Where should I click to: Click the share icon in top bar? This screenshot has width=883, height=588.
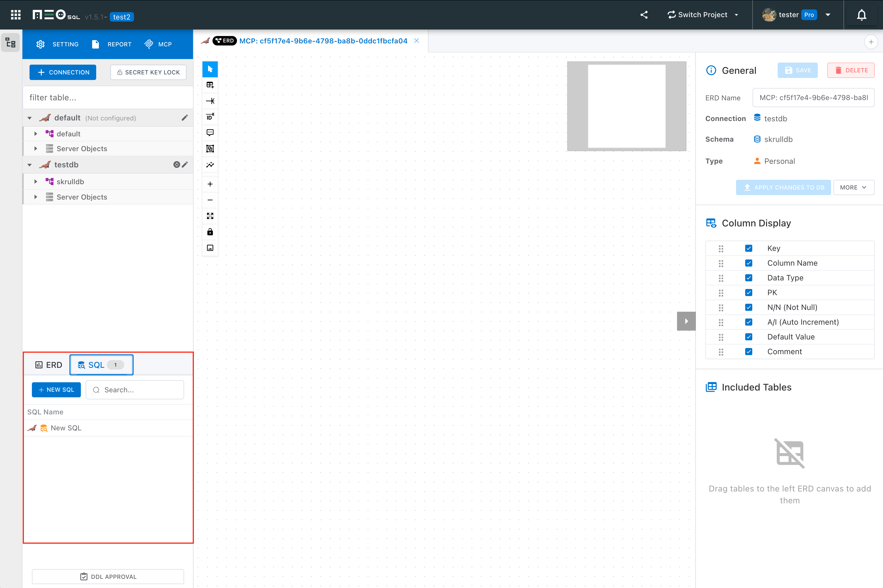644,15
